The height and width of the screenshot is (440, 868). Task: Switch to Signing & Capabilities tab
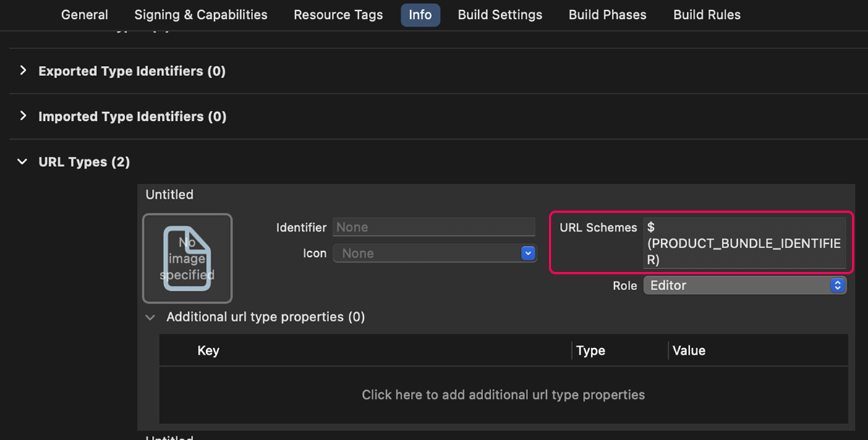[x=200, y=14]
